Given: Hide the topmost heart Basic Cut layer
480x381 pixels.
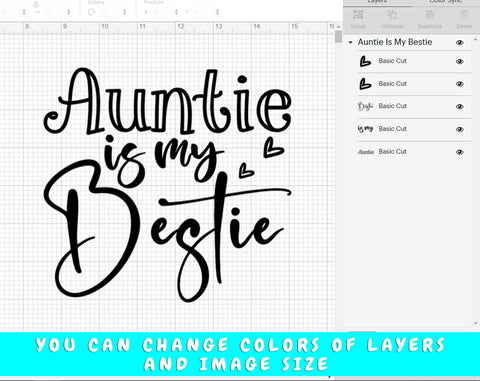Looking at the screenshot, I should coord(460,62).
